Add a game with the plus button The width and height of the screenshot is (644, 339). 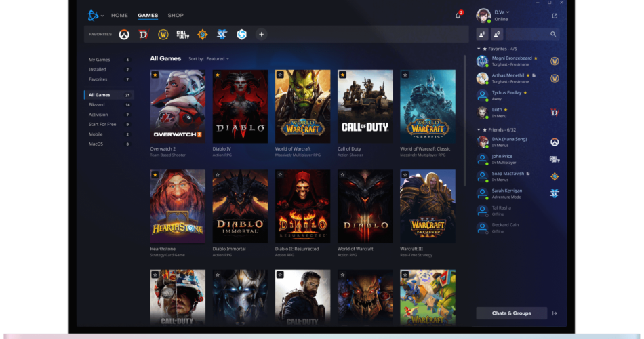[261, 34]
